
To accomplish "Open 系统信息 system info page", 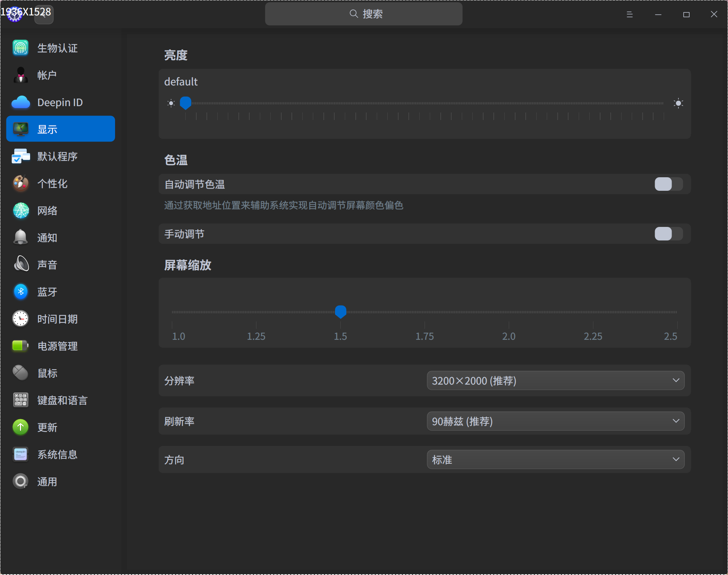I will tap(57, 454).
